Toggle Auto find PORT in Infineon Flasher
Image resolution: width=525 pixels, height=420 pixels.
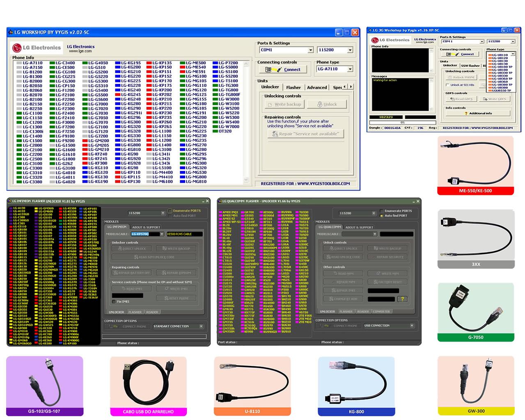170,216
